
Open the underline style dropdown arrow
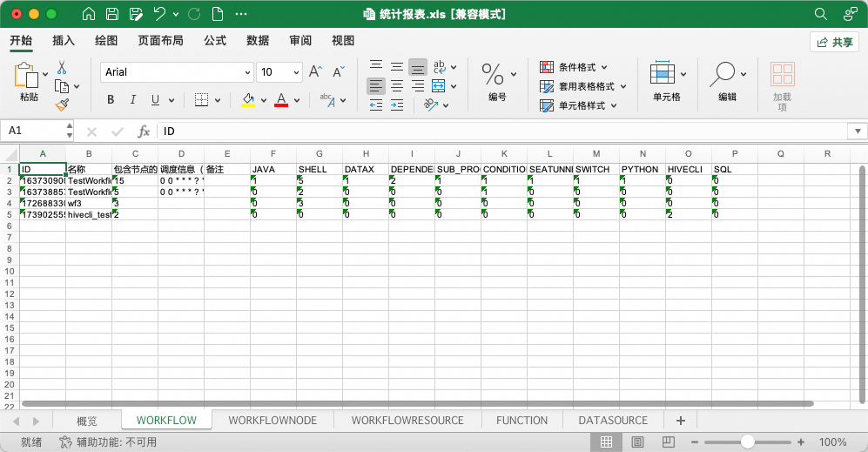(x=172, y=100)
